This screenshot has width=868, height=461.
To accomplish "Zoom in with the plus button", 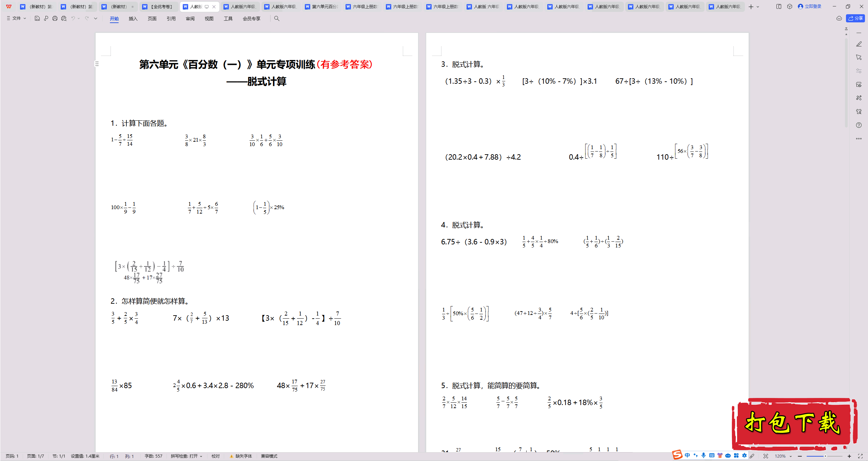I will coord(849,456).
